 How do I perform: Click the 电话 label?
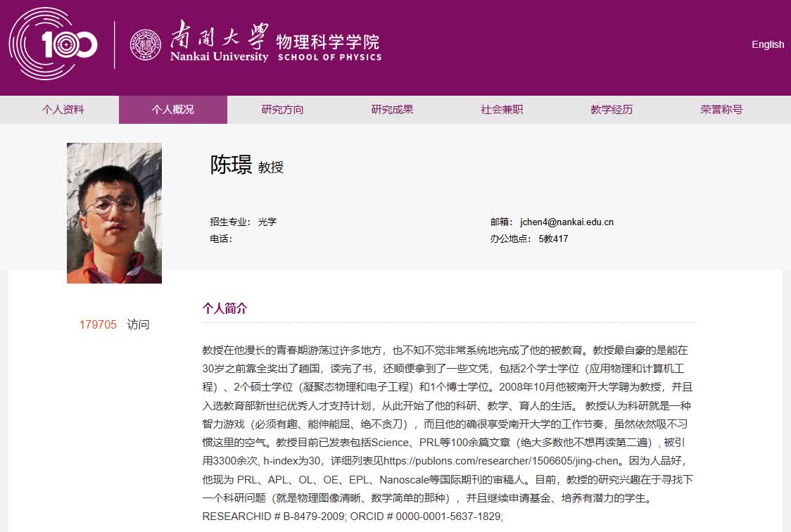[x=221, y=239]
